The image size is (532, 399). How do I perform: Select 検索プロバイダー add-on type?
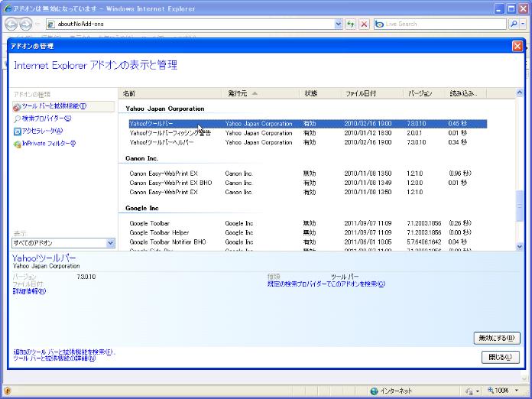click(47, 118)
